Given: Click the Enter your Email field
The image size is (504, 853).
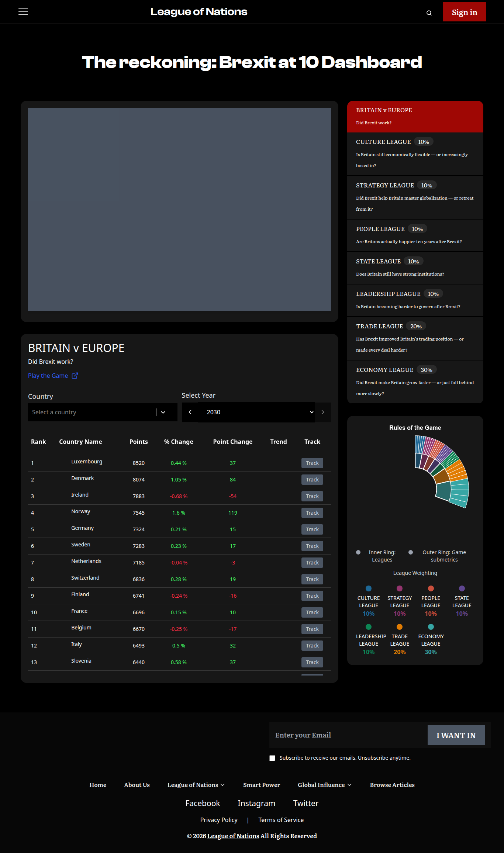Looking at the screenshot, I should pyautogui.click(x=348, y=735).
